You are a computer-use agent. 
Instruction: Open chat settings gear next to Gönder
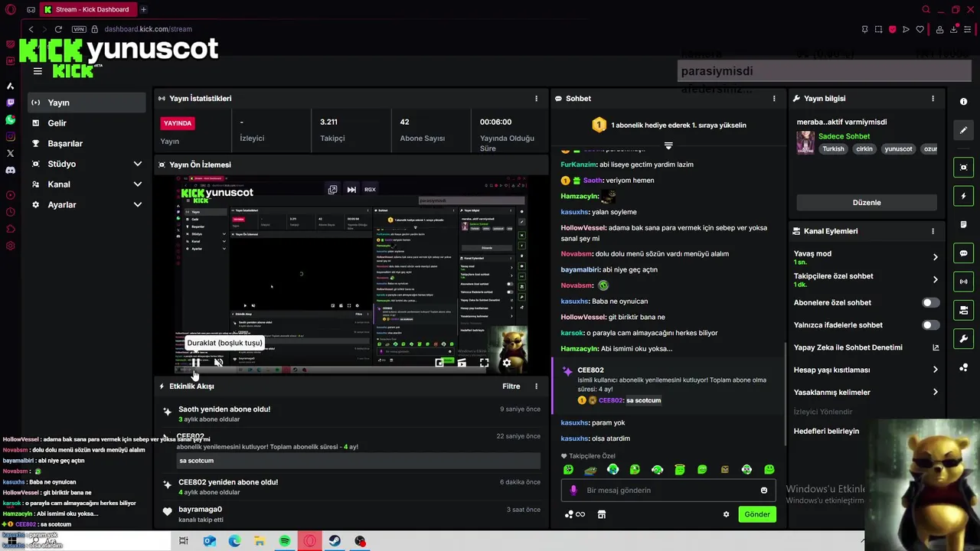click(x=726, y=514)
